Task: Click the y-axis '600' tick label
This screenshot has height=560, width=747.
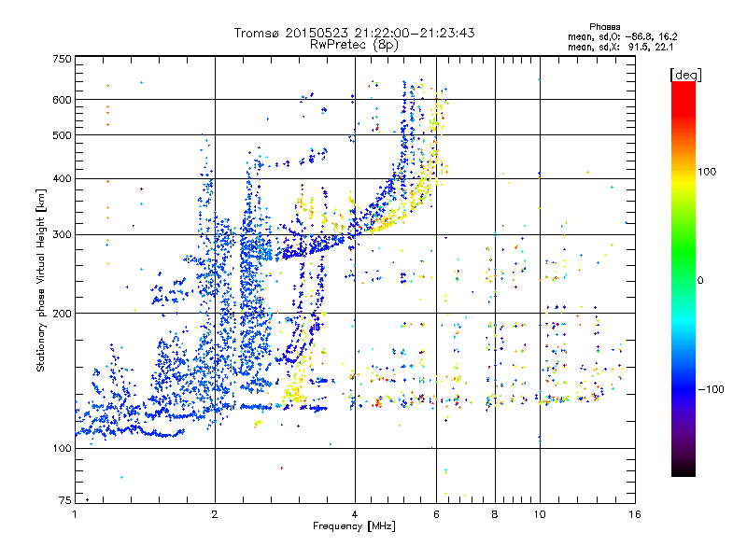Action: [62, 100]
